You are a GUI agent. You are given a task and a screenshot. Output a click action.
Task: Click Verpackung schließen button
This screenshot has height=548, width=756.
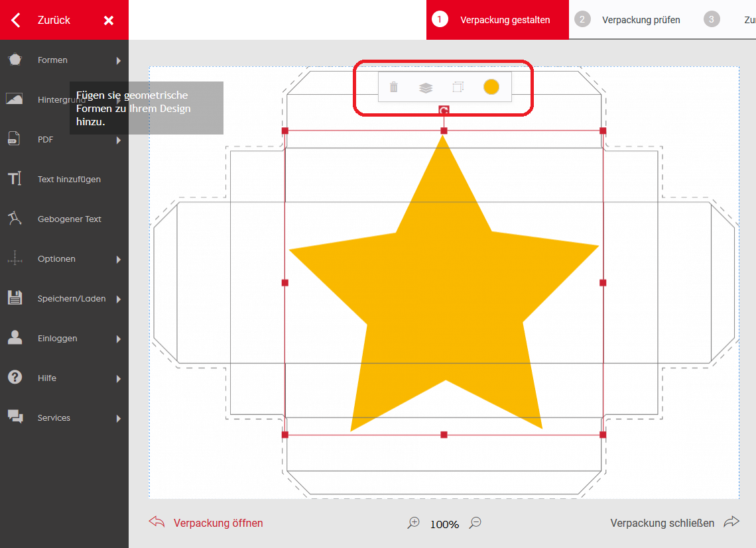(662, 523)
